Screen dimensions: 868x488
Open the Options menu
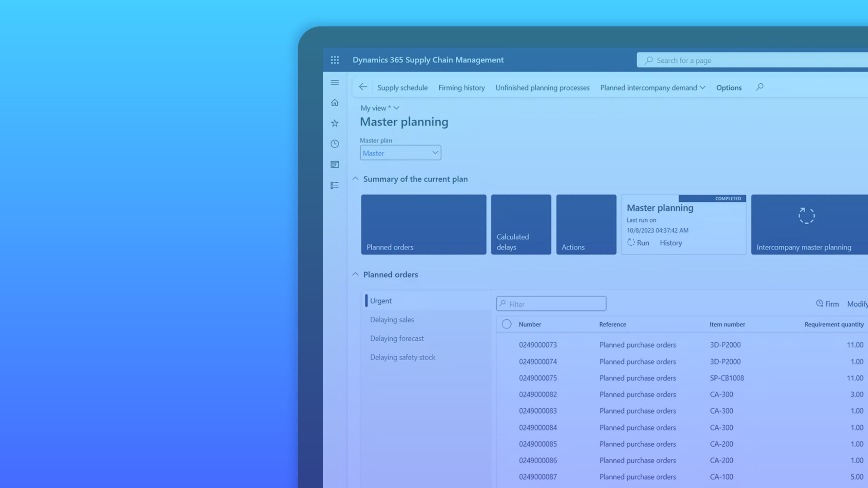click(x=729, y=88)
